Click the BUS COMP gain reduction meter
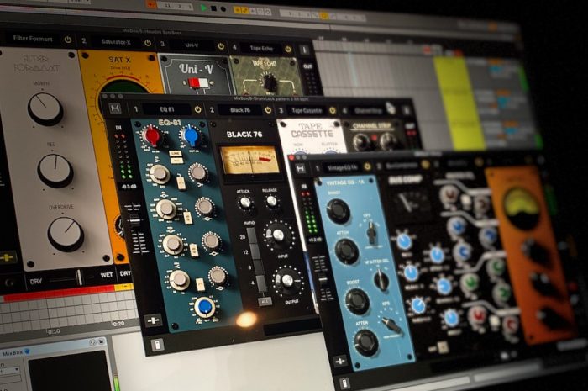588x391 pixels. pyautogui.click(x=410, y=203)
